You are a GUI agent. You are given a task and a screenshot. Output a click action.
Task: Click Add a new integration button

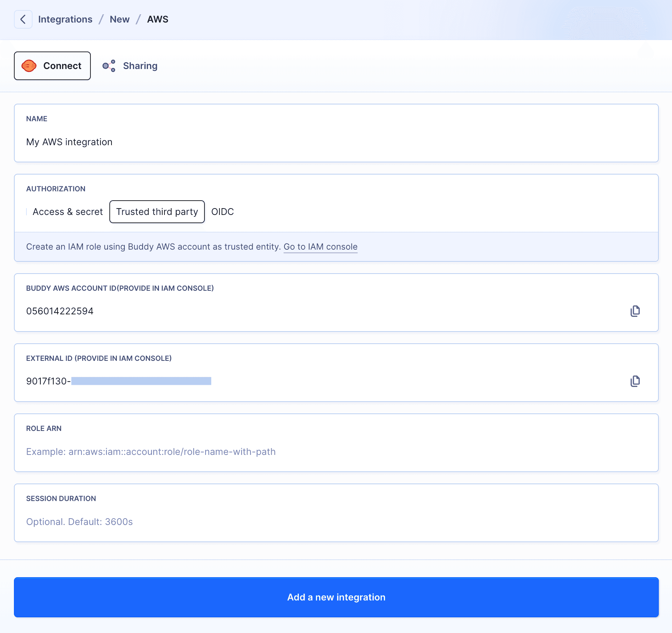(336, 597)
